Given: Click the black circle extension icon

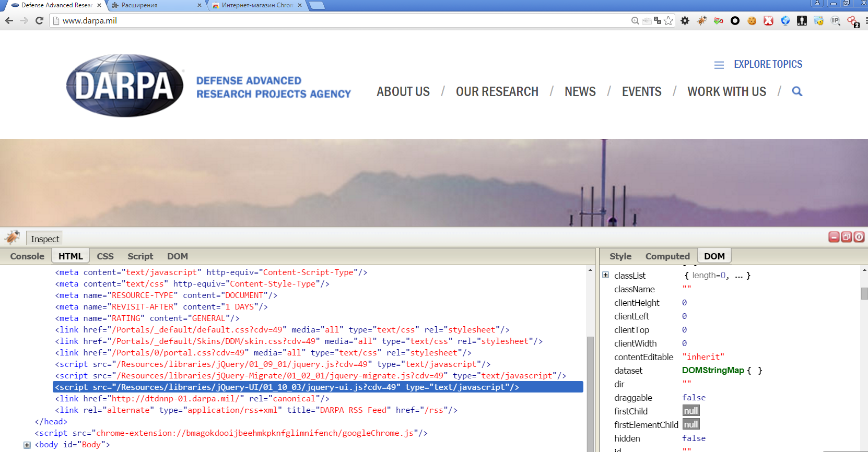Looking at the screenshot, I should (x=735, y=20).
